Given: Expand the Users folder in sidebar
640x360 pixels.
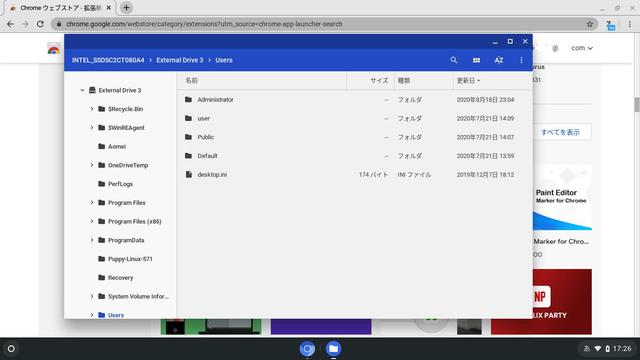Looking at the screenshot, I should click(92, 315).
